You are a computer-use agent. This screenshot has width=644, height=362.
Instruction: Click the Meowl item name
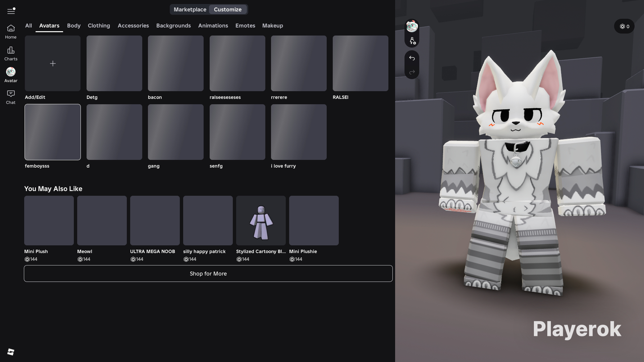85,252
